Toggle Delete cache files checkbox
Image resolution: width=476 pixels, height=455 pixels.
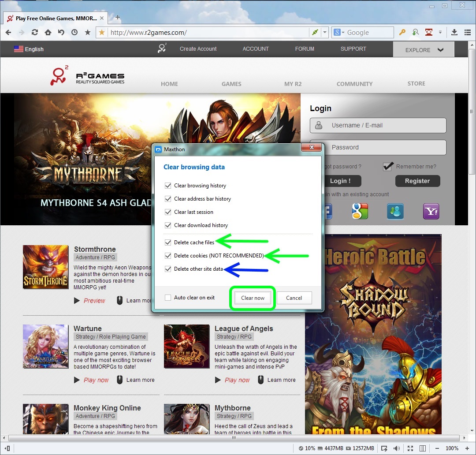pos(167,242)
